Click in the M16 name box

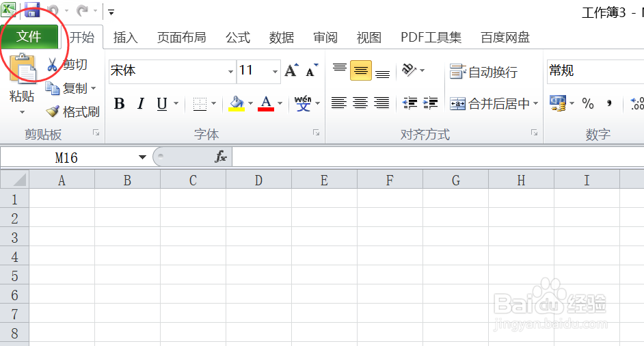click(66, 157)
